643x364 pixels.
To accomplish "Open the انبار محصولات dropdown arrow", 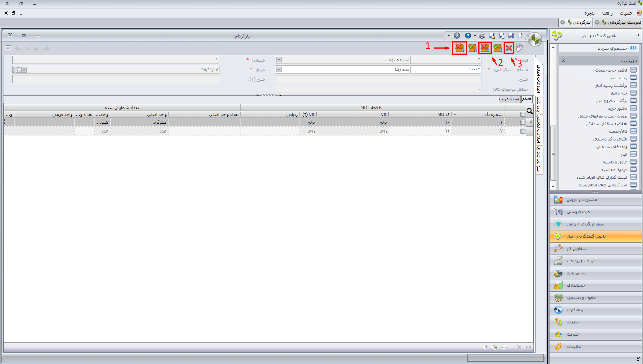I will pos(279,60).
